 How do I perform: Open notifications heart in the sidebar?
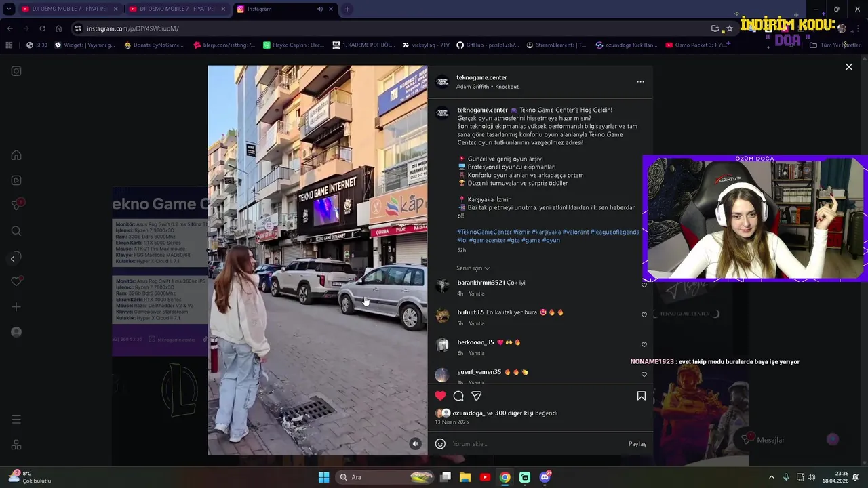coord(16,281)
